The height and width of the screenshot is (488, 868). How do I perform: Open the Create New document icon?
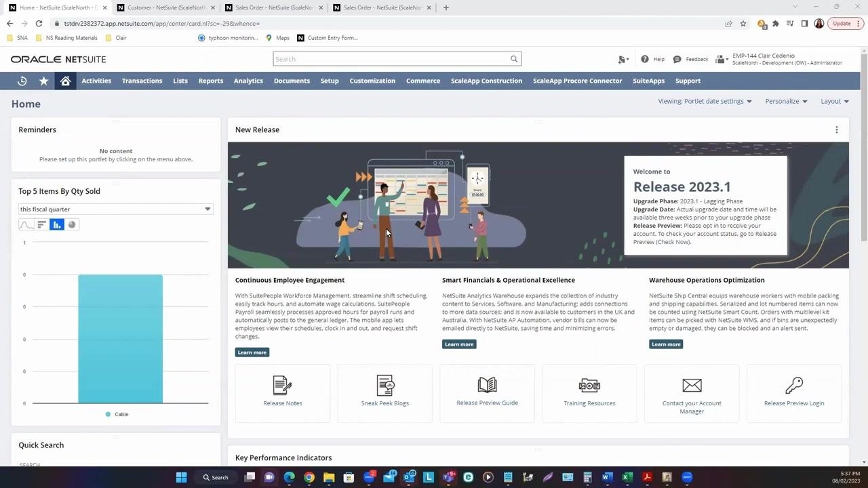tap(623, 60)
